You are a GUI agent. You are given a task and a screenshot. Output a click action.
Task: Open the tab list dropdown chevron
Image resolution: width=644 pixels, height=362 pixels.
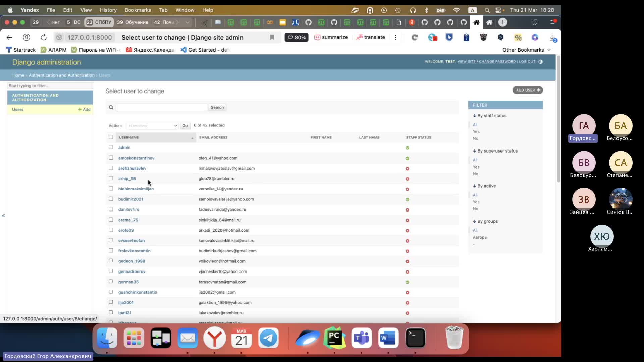(187, 22)
